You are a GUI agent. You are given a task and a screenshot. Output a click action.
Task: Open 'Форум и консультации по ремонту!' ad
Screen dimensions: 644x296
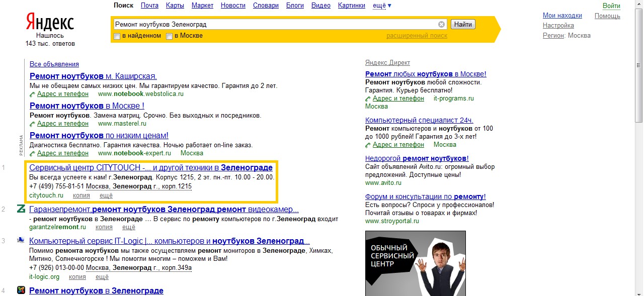[426, 196]
